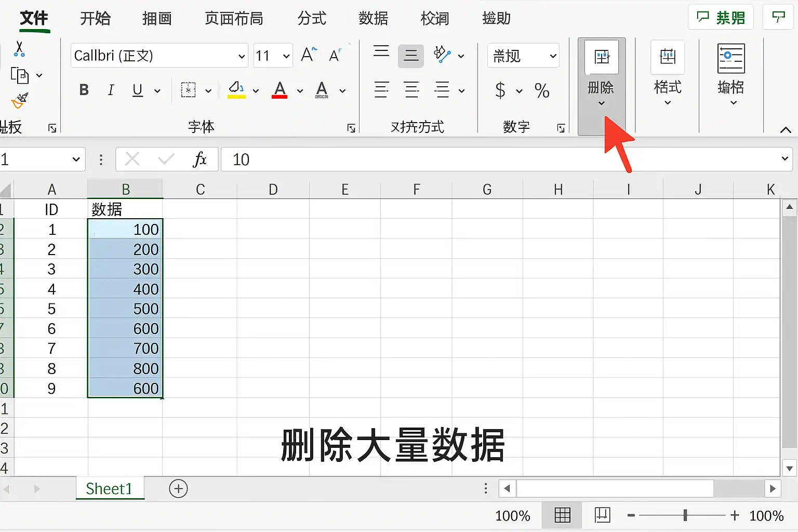Click the Format Painter brush icon
The image size is (798, 532).
20,100
